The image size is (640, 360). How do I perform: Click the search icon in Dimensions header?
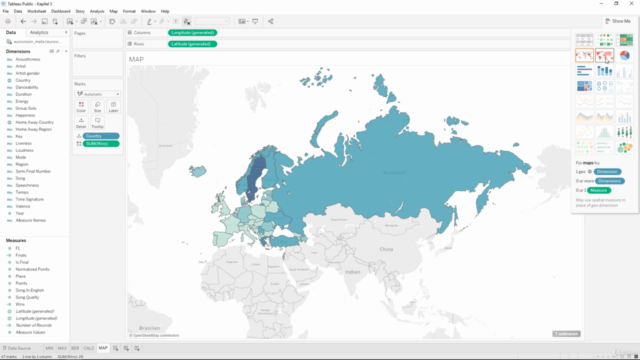(58, 51)
